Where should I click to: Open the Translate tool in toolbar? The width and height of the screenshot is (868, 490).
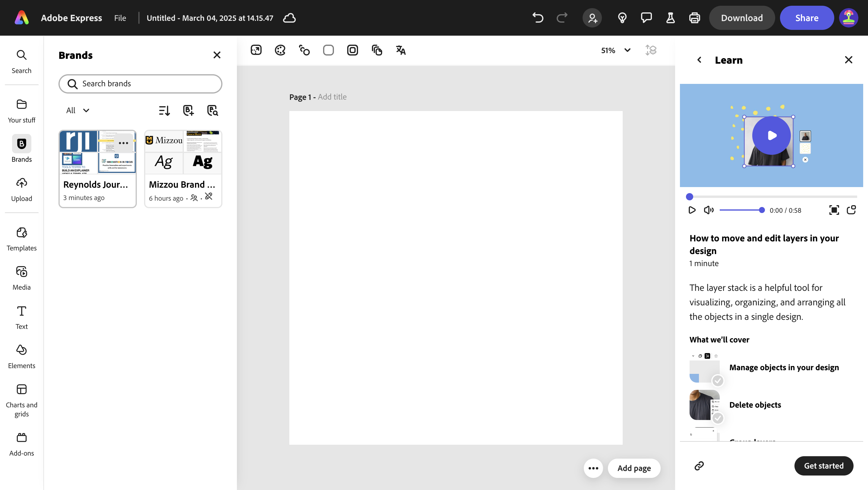(x=400, y=50)
